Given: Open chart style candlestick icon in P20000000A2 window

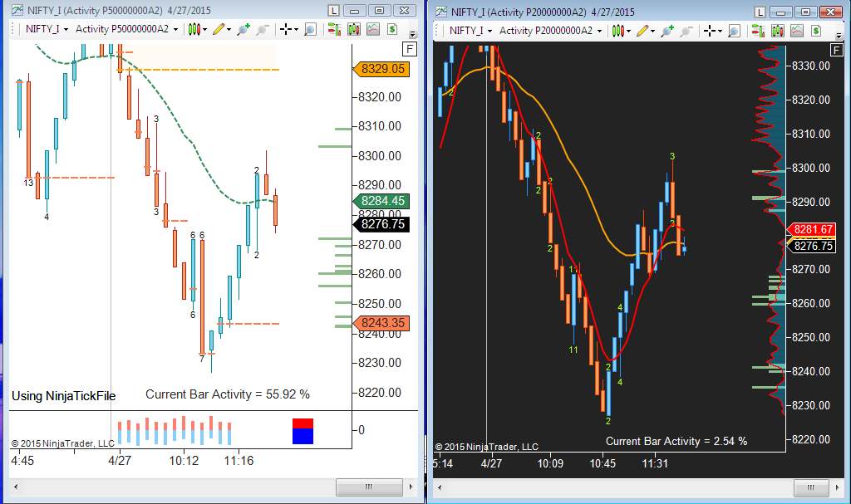Looking at the screenshot, I should 618,31.
